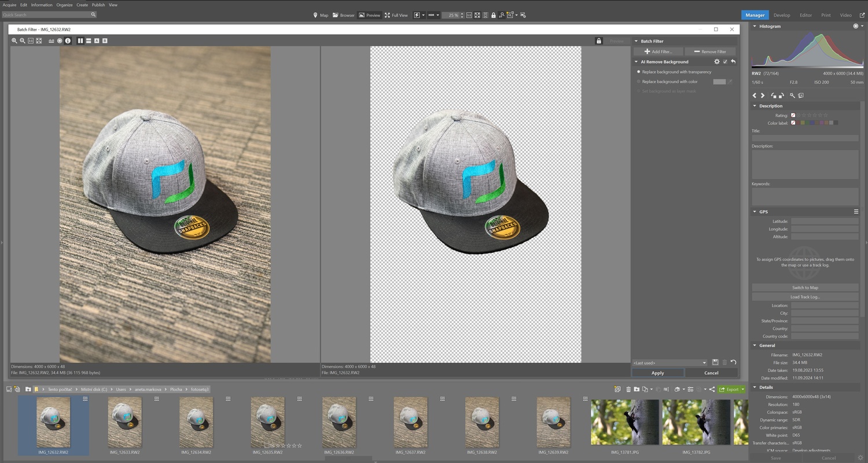Collapse the General section

click(755, 346)
